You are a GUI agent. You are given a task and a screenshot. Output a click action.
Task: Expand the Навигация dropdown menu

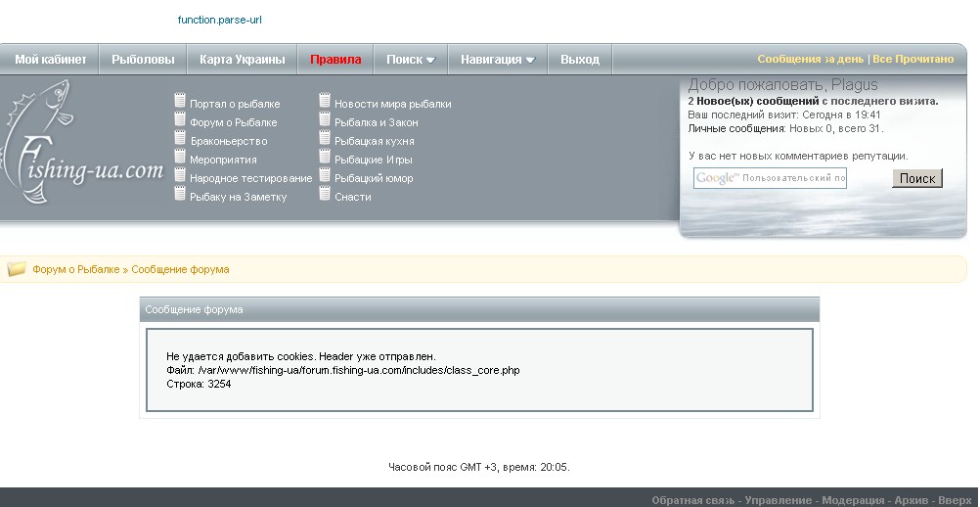click(498, 60)
